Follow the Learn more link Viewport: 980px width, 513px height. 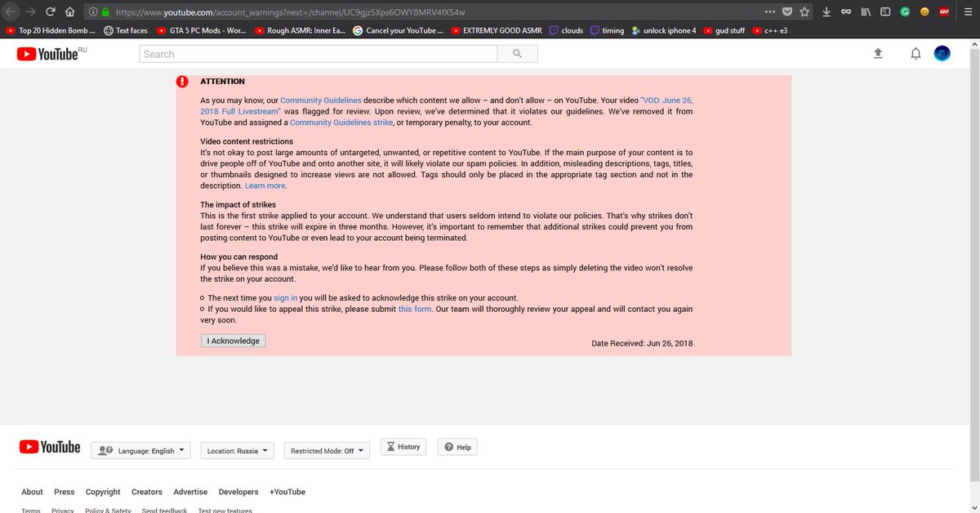point(265,186)
